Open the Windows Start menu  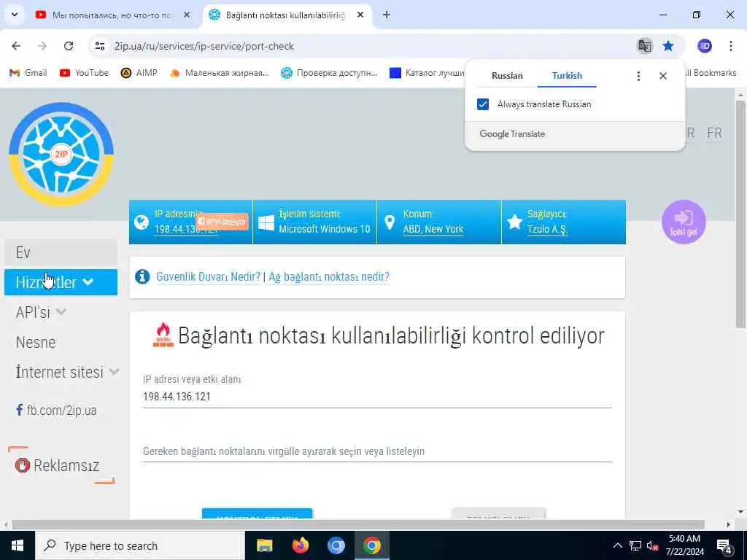tap(18, 545)
